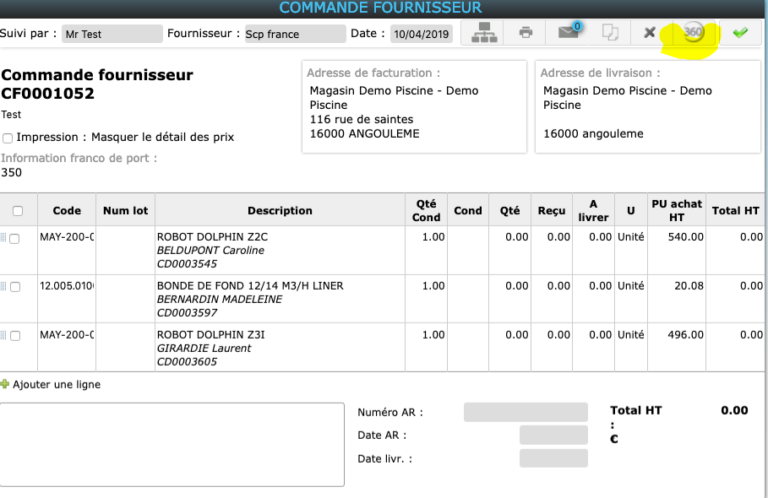Screen dimensions: 768x498
Task: Click the printer icon to print order
Action: (x=526, y=33)
